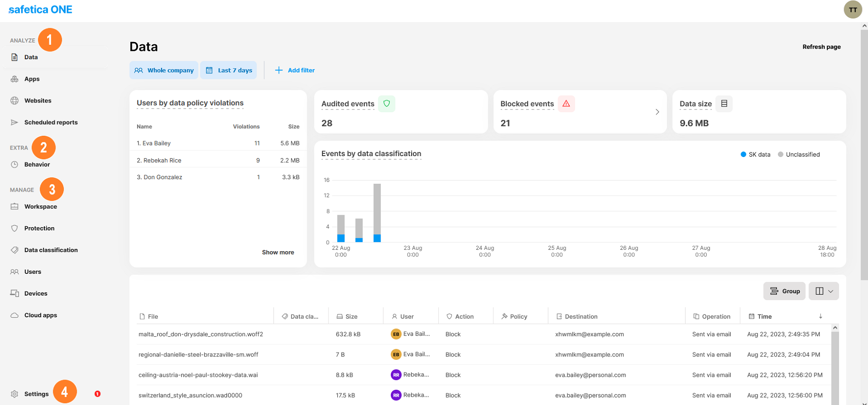
Task: Sort table by Time column header
Action: point(765,316)
